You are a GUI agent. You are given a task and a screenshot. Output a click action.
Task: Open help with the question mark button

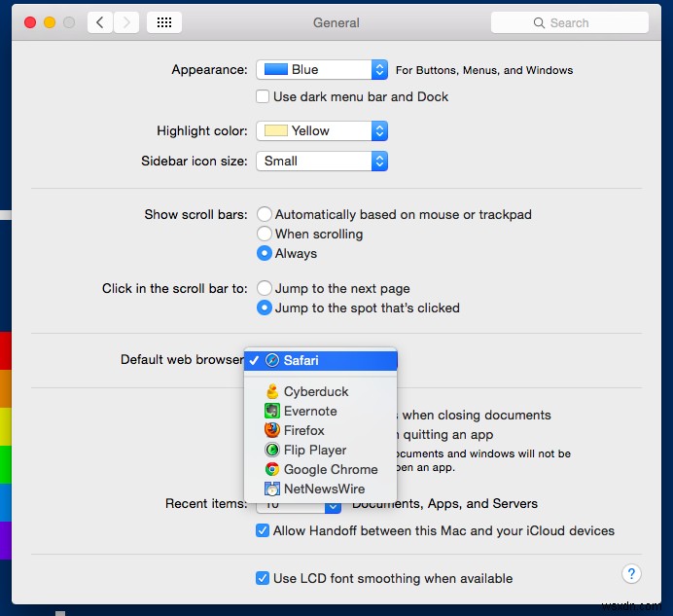[x=631, y=574]
